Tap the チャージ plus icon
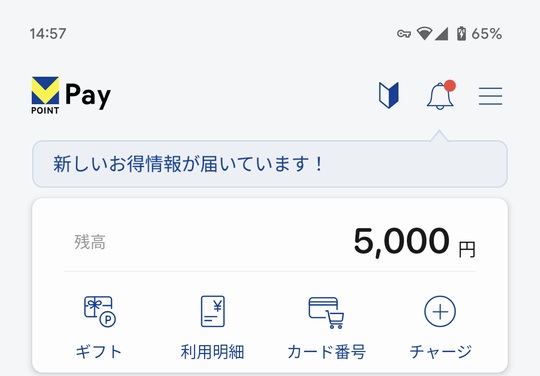The image size is (540, 376). tap(440, 312)
